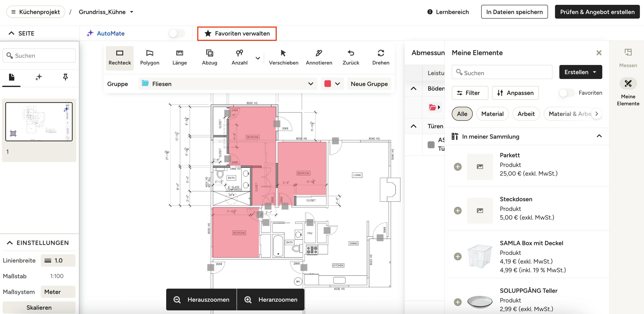The image size is (644, 314).
Task: Open the group color picker dropdown
Action: (x=332, y=84)
